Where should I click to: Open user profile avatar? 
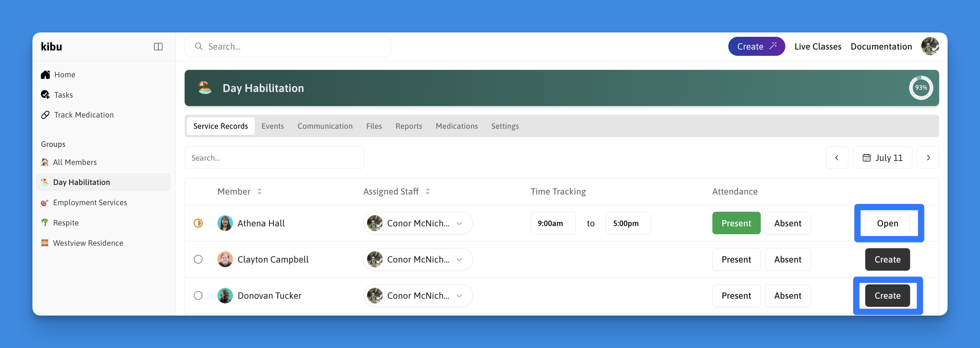pos(930,46)
